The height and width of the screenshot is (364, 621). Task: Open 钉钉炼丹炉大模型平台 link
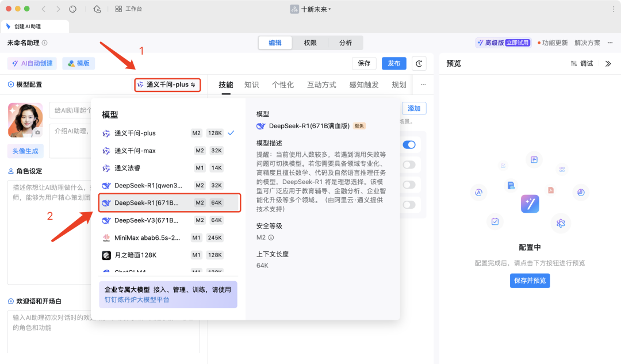click(137, 300)
